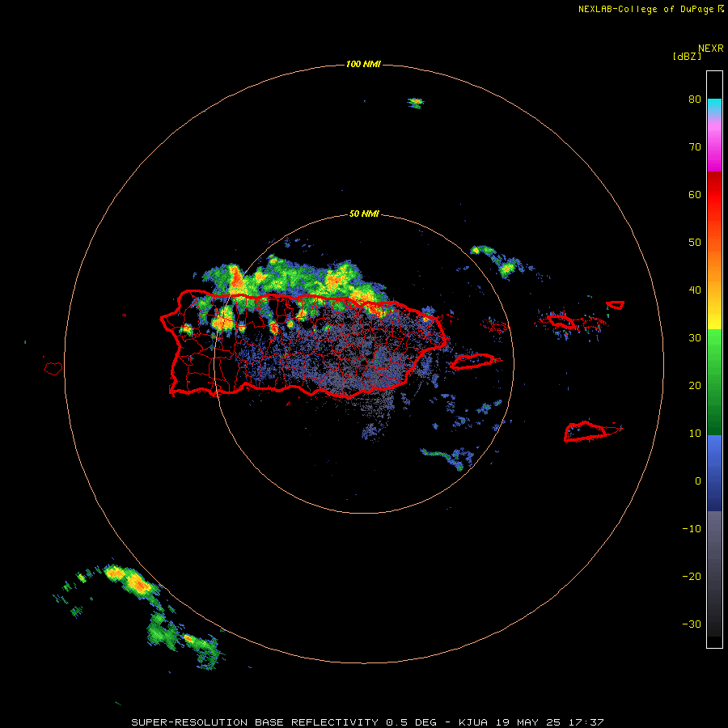Click the isolated storm cell near the 100 NMI ring top
Viewport: 728px width, 728px height.
click(416, 103)
